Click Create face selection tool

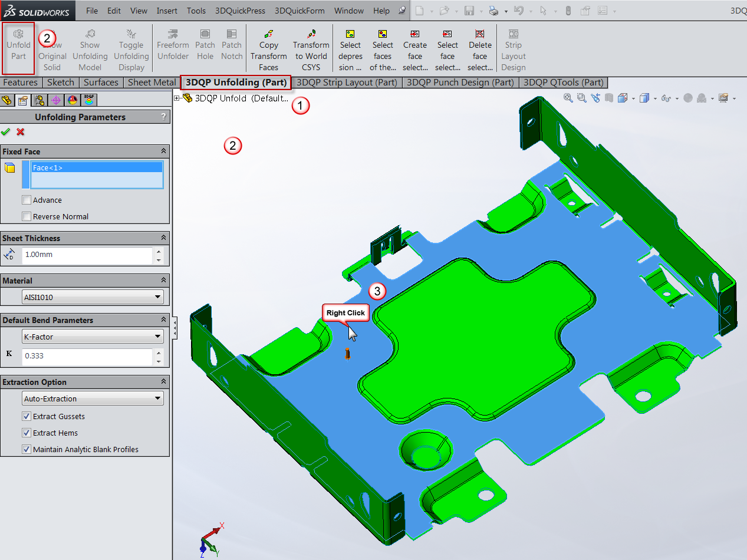415,51
